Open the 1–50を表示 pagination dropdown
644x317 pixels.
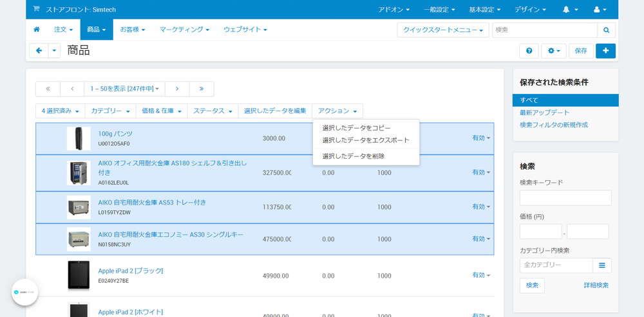[x=124, y=89]
